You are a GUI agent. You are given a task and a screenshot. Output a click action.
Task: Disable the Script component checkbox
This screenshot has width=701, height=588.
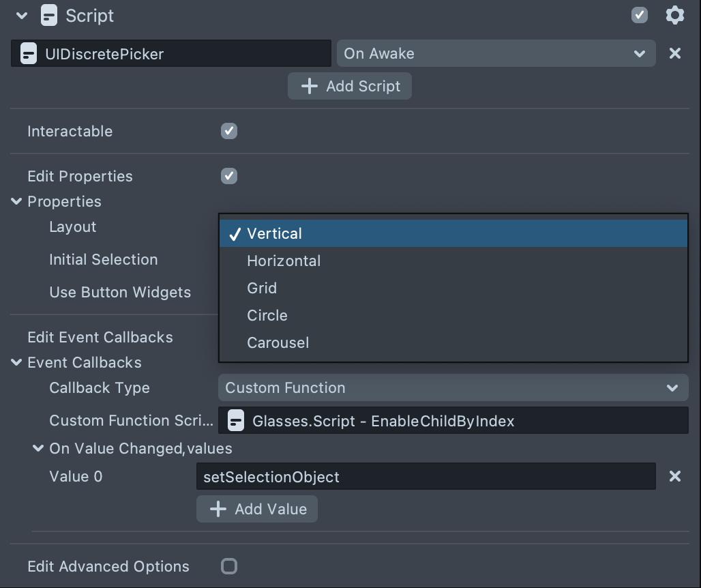(x=639, y=15)
